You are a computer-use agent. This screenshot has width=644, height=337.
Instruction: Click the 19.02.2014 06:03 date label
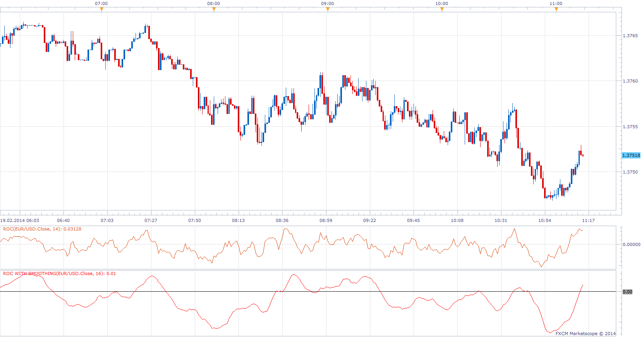tap(20, 220)
